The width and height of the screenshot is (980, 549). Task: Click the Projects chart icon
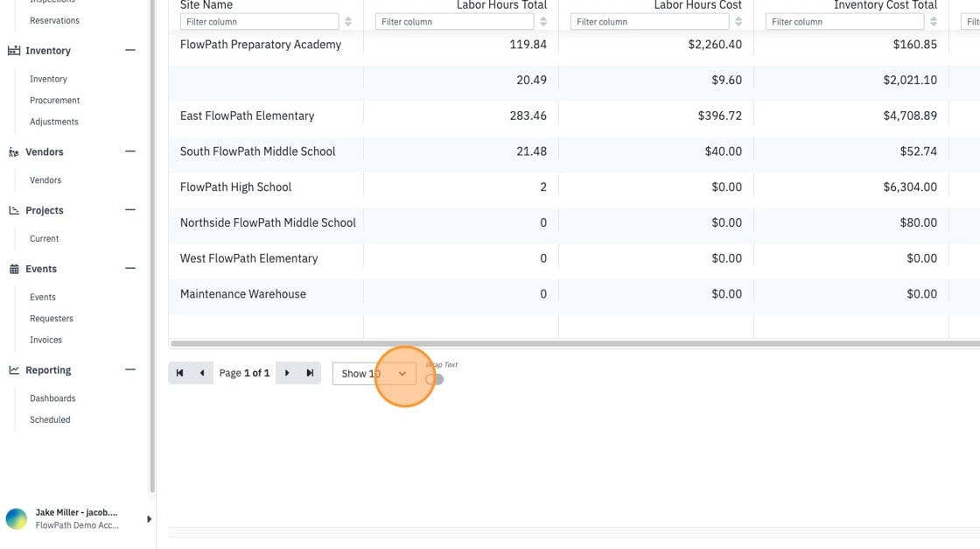click(14, 210)
